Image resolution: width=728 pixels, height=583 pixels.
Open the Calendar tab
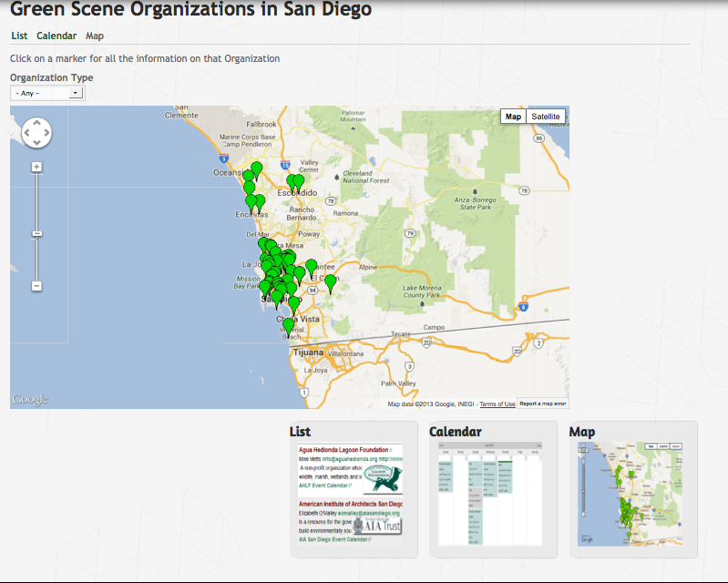point(56,36)
